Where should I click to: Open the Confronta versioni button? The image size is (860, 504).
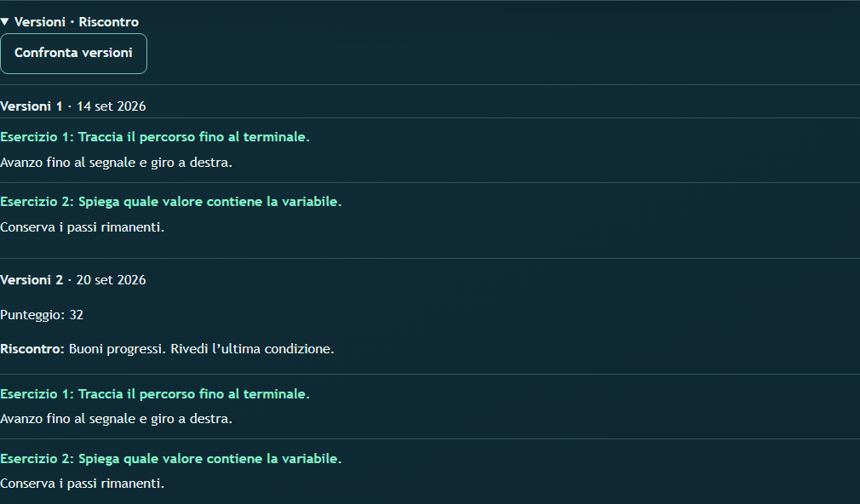(x=73, y=53)
